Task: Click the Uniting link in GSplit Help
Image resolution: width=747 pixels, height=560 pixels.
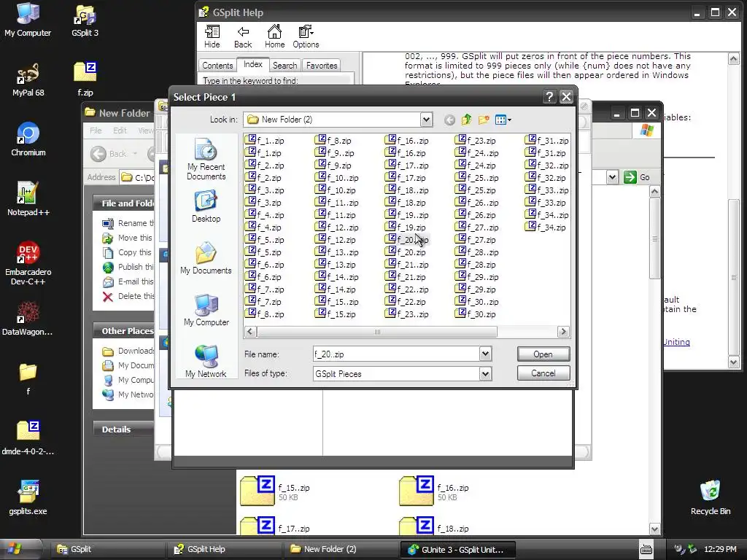Action: (x=676, y=342)
